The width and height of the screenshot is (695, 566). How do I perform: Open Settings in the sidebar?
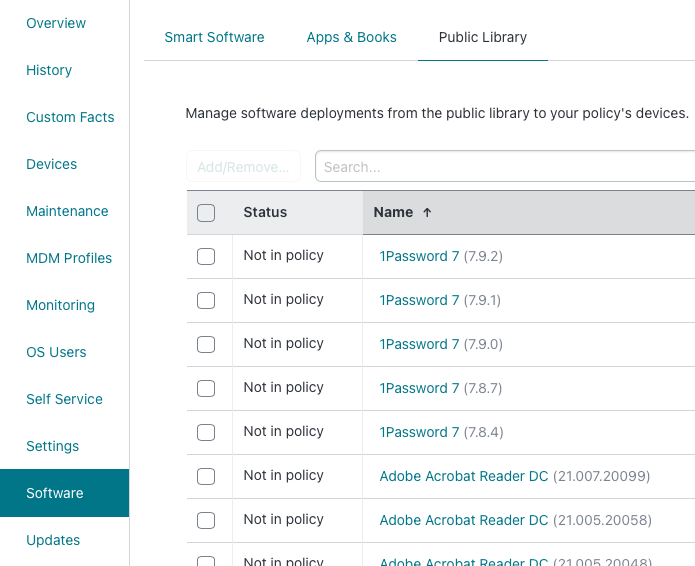coord(52,446)
